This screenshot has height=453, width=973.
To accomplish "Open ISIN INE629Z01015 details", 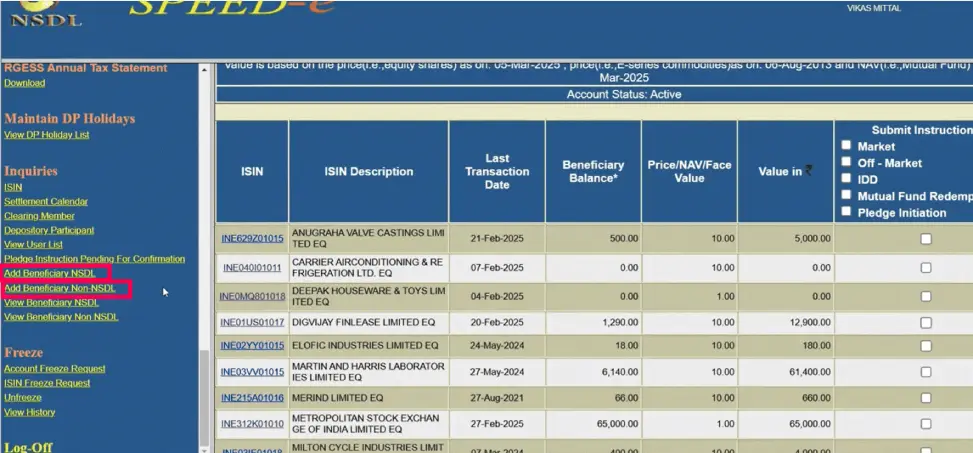I will [252, 239].
